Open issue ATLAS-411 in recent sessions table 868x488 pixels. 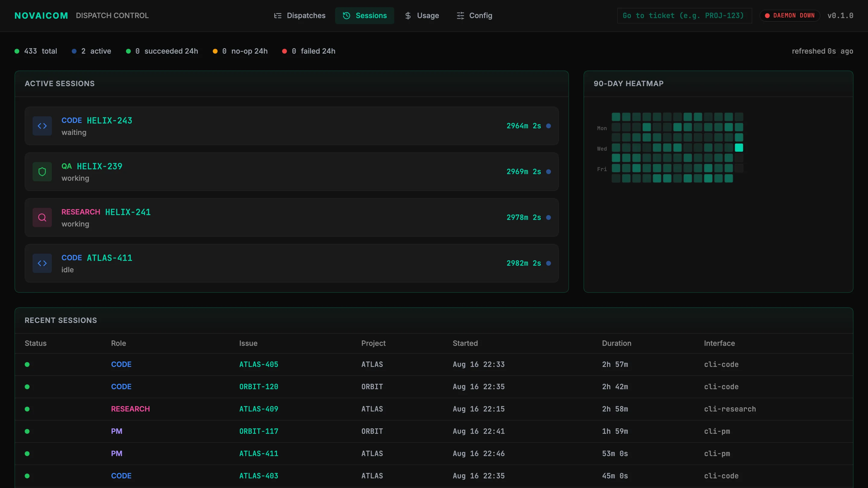click(x=259, y=454)
